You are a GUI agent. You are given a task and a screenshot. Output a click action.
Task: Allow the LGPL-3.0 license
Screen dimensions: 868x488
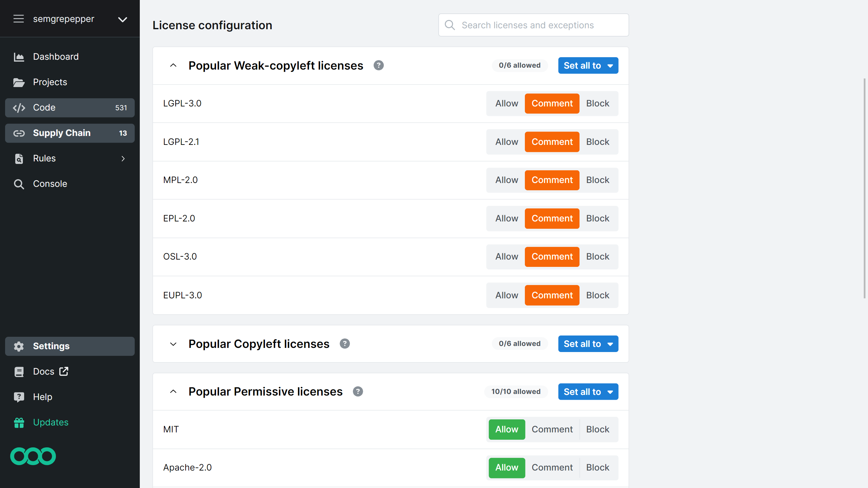pos(506,103)
